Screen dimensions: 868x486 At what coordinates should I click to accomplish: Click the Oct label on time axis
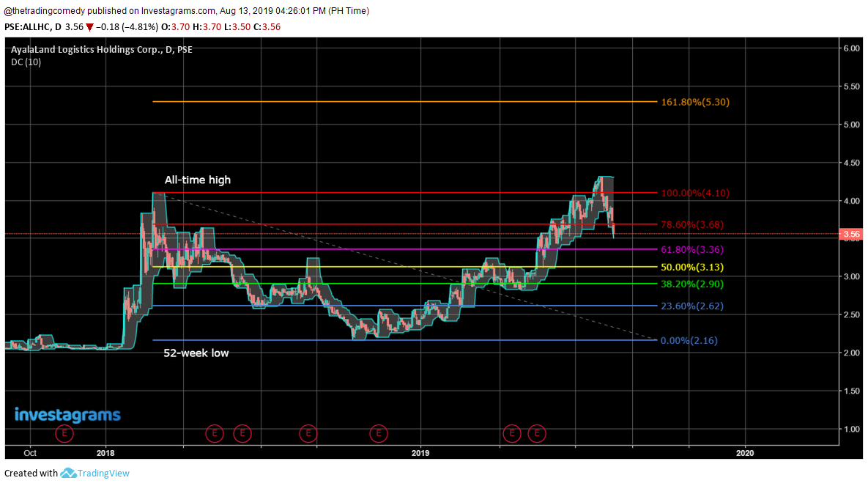coord(30,453)
